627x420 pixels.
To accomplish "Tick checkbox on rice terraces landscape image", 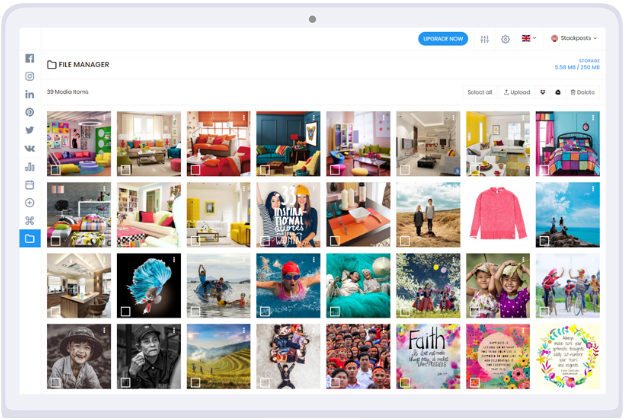I will click(196, 382).
